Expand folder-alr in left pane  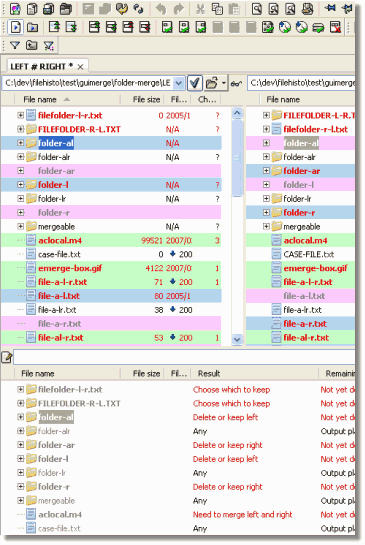click(x=21, y=157)
